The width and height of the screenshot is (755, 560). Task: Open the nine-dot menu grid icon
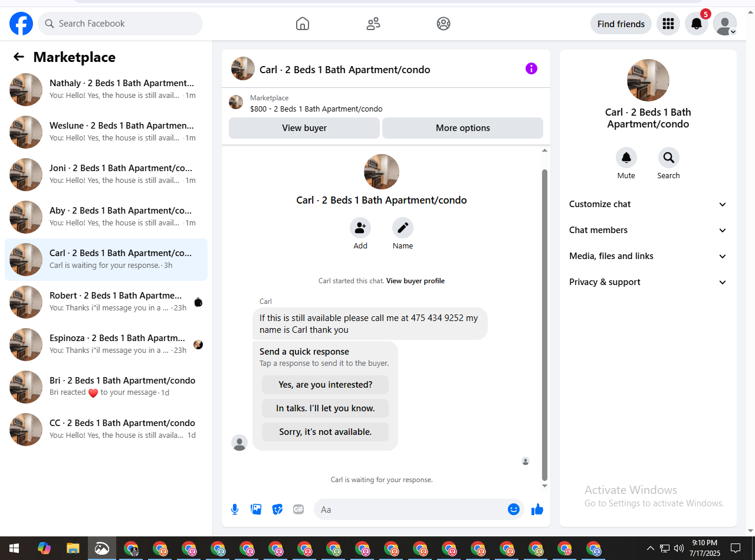point(668,24)
